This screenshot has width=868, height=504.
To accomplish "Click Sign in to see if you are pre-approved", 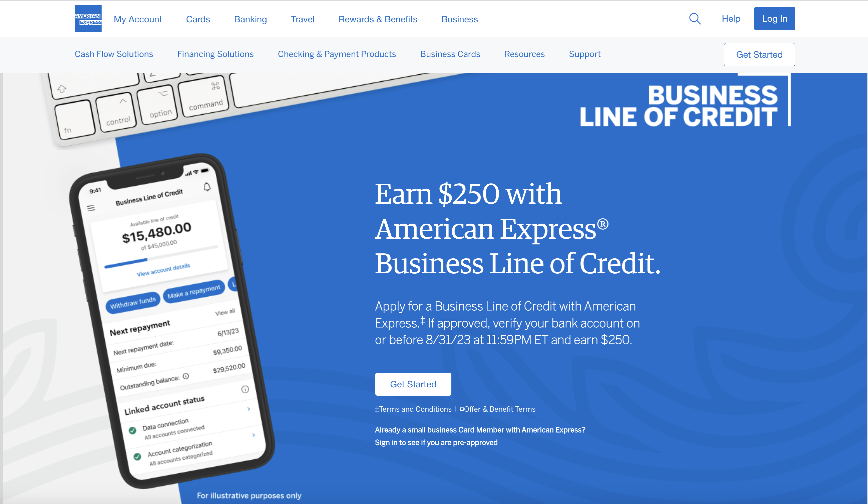I will 436,443.
